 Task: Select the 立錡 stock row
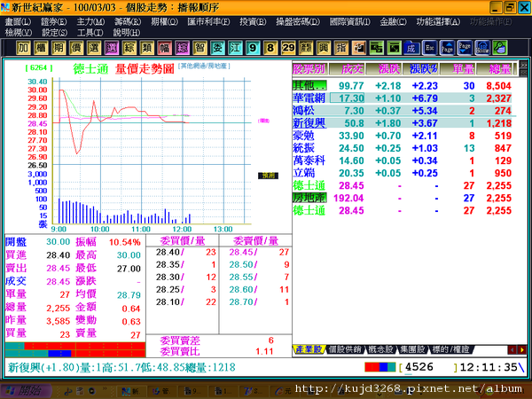tap(402, 173)
